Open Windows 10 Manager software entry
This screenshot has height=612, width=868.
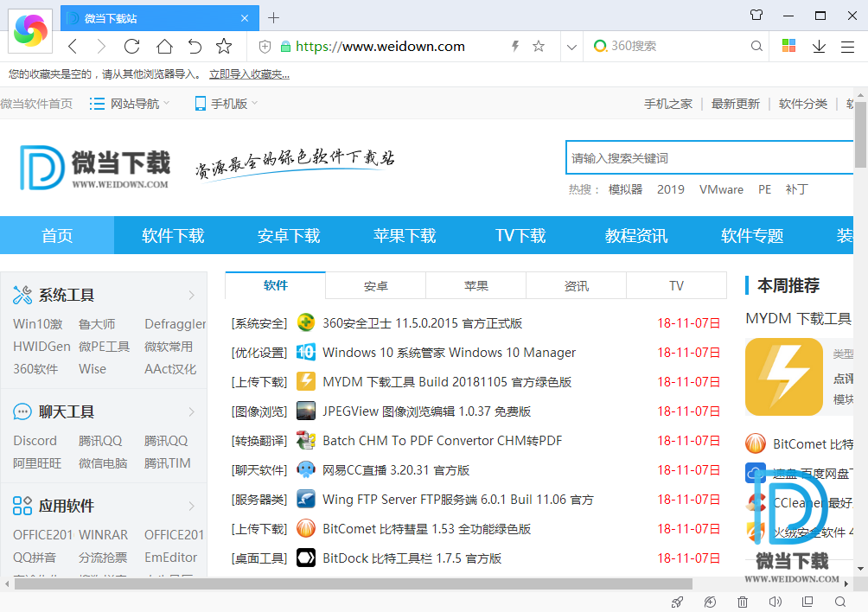pyautogui.click(x=449, y=353)
